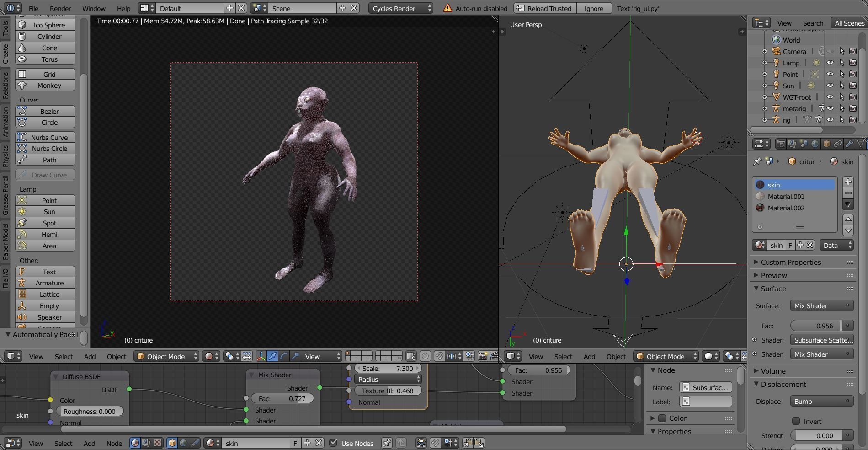Enable the Invert checkbox under Displacement
868x450 pixels.
click(x=796, y=421)
